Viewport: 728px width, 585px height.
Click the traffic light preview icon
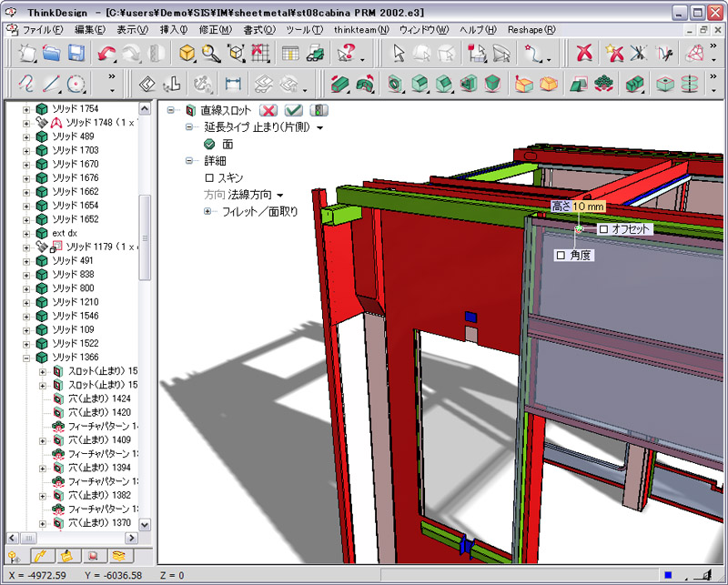(x=318, y=111)
